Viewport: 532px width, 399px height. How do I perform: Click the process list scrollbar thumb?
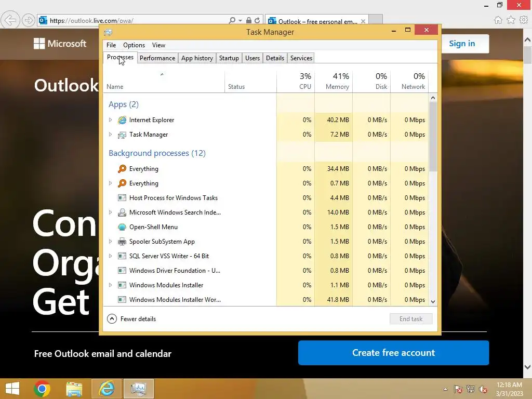[433, 137]
